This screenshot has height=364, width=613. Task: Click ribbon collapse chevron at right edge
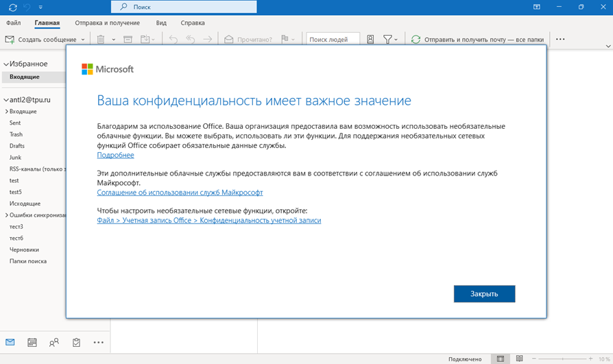(x=608, y=46)
